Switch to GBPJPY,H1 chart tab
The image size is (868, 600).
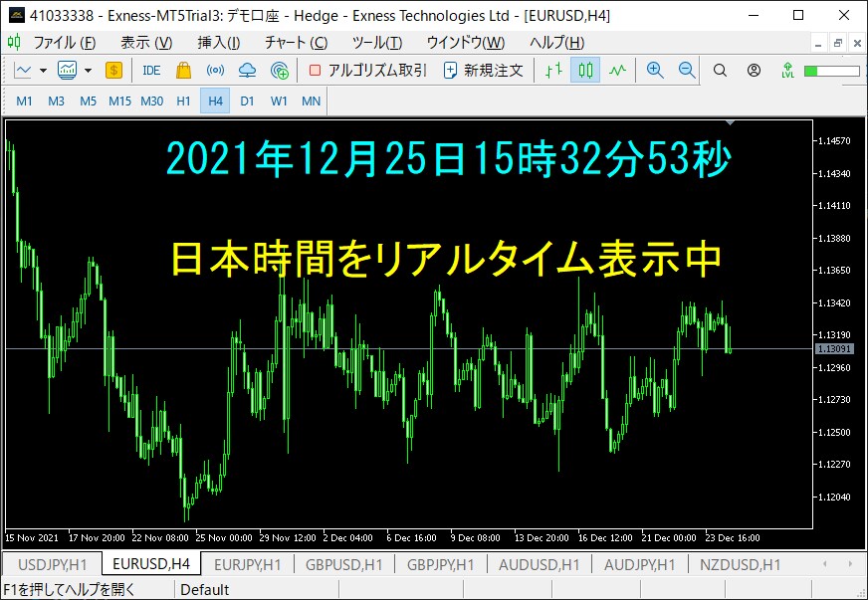tap(441, 564)
